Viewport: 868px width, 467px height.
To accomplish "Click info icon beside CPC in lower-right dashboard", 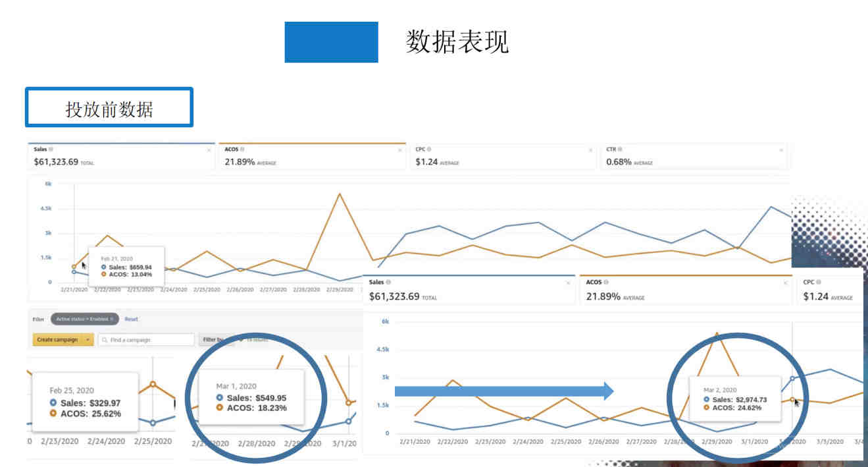I will (x=819, y=282).
